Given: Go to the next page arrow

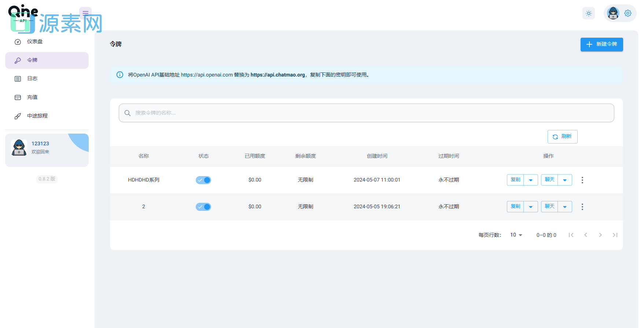Looking at the screenshot, I should point(600,235).
